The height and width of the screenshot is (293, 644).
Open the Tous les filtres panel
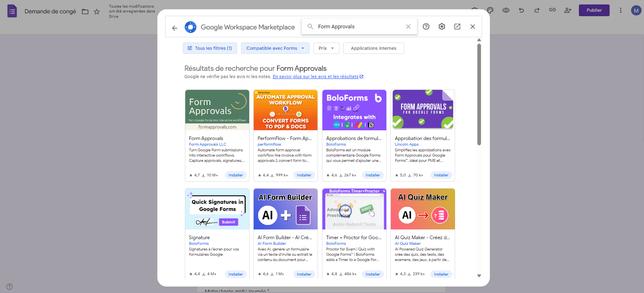(x=210, y=48)
